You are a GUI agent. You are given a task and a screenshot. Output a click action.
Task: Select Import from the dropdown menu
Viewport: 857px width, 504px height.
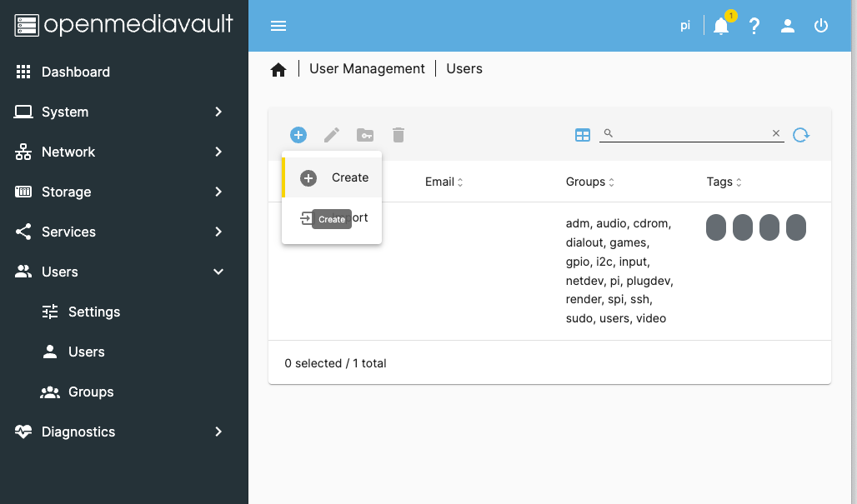tap(332, 217)
